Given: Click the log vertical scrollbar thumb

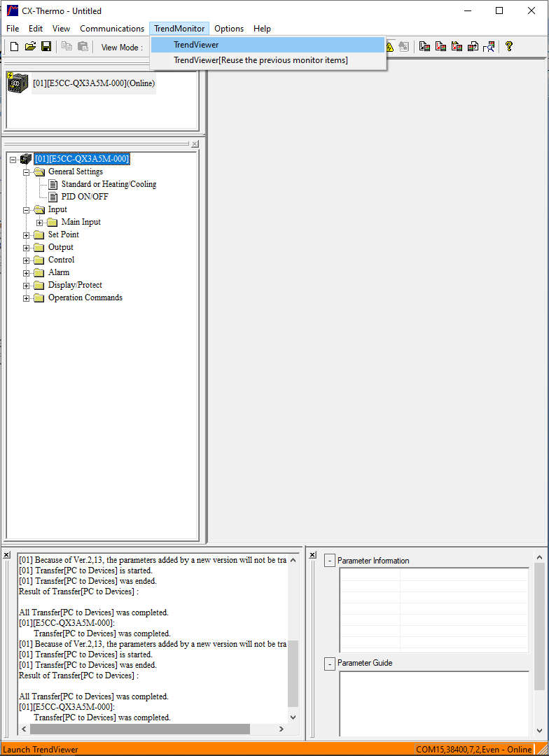Looking at the screenshot, I should (x=293, y=673).
